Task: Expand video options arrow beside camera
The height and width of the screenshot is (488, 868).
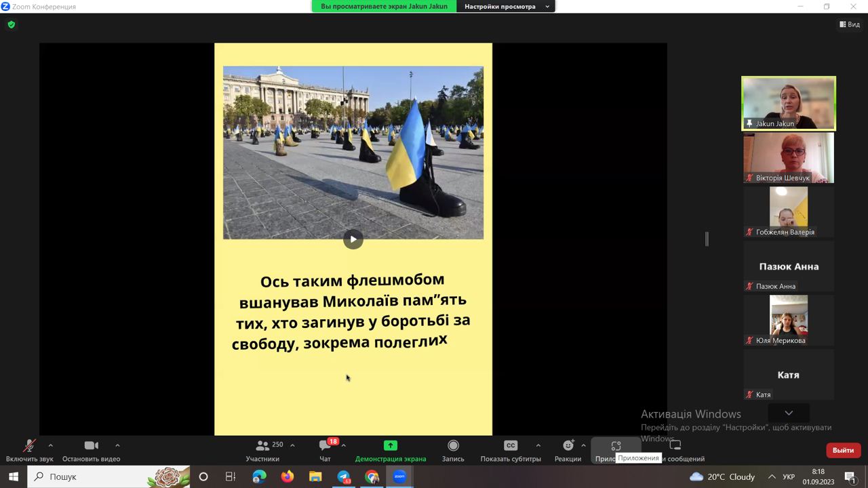Action: tap(117, 445)
